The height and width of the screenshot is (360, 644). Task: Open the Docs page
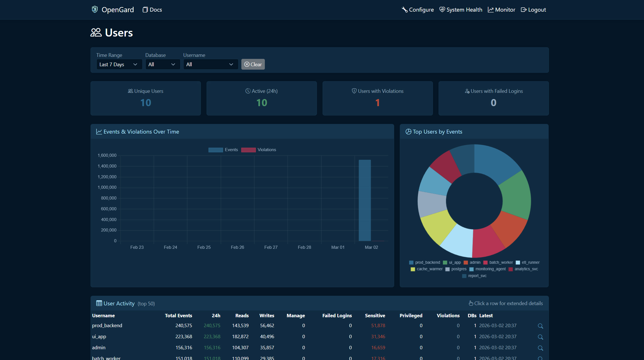click(152, 9)
